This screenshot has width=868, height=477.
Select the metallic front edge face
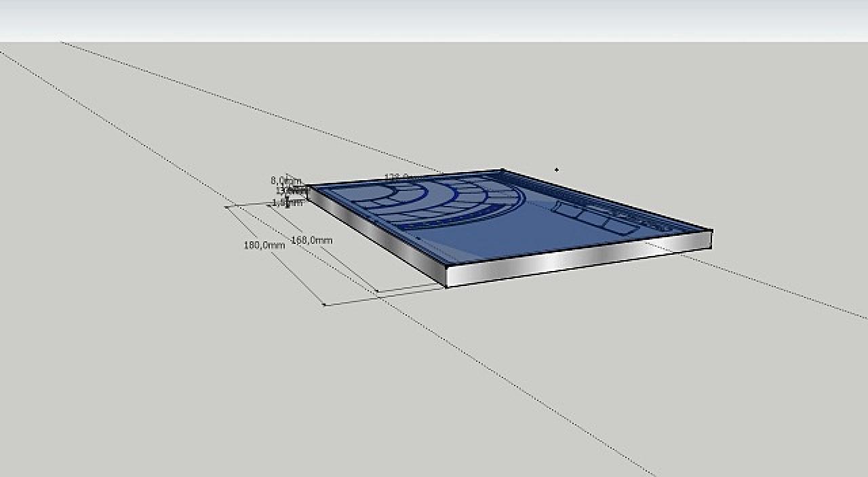coord(578,259)
